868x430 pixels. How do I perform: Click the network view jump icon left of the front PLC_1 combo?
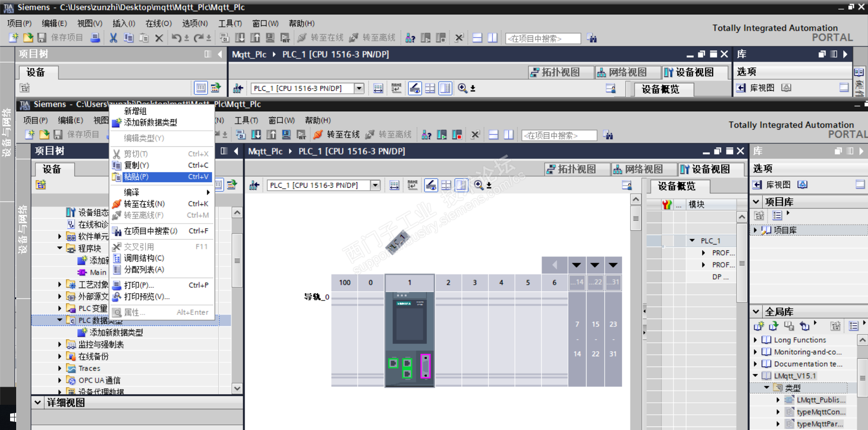(x=254, y=185)
